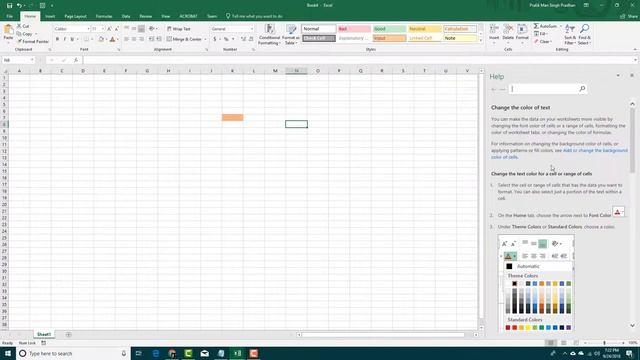Viewport: 640px width, 360px height.
Task: Open Merge & Center dropdown arrow
Action: [205, 39]
